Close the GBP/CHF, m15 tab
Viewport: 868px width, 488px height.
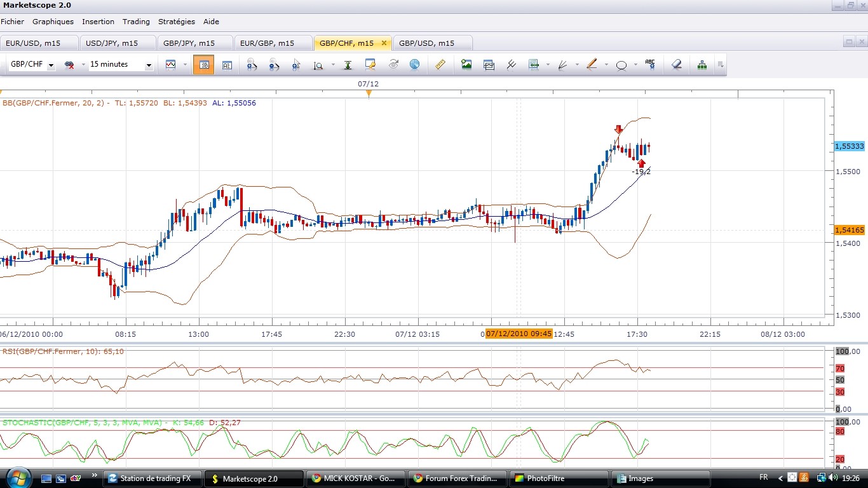point(384,43)
